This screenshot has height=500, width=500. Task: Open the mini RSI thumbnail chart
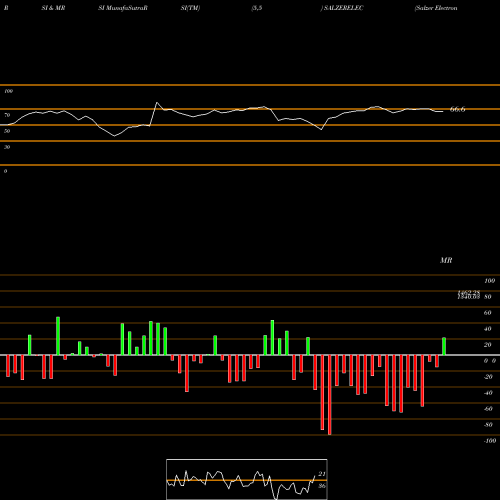(247, 479)
